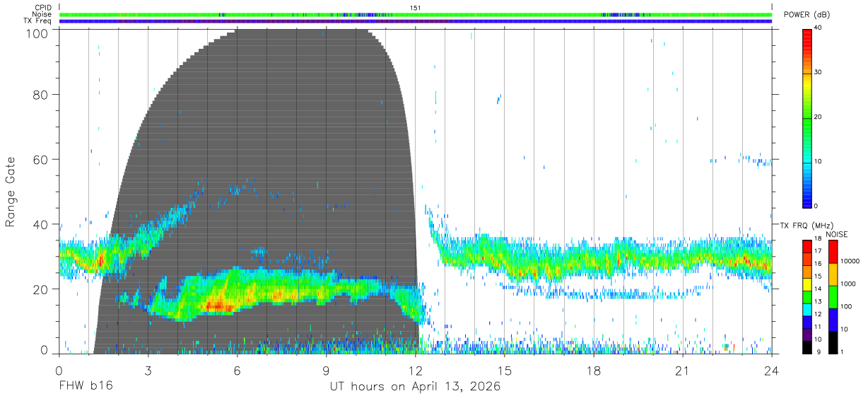This screenshot has height=401, width=868.
Task: Click the 20 tick on Range Gate axis
Action: click(x=40, y=289)
